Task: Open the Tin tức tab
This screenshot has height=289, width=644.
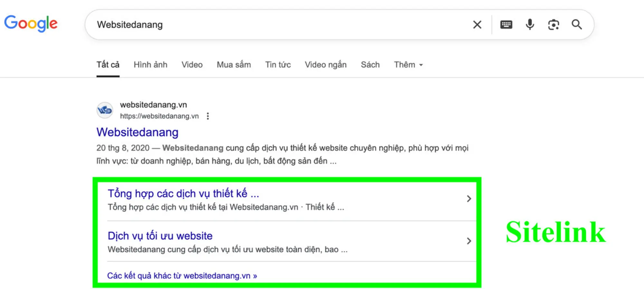Action: 278,65
